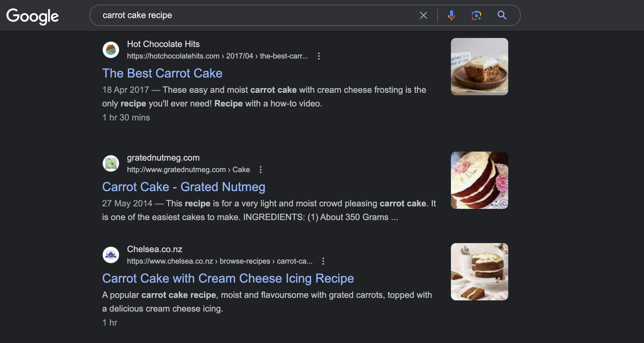Click the Hot Chocolate Hits site name
644x343 pixels.
(163, 44)
